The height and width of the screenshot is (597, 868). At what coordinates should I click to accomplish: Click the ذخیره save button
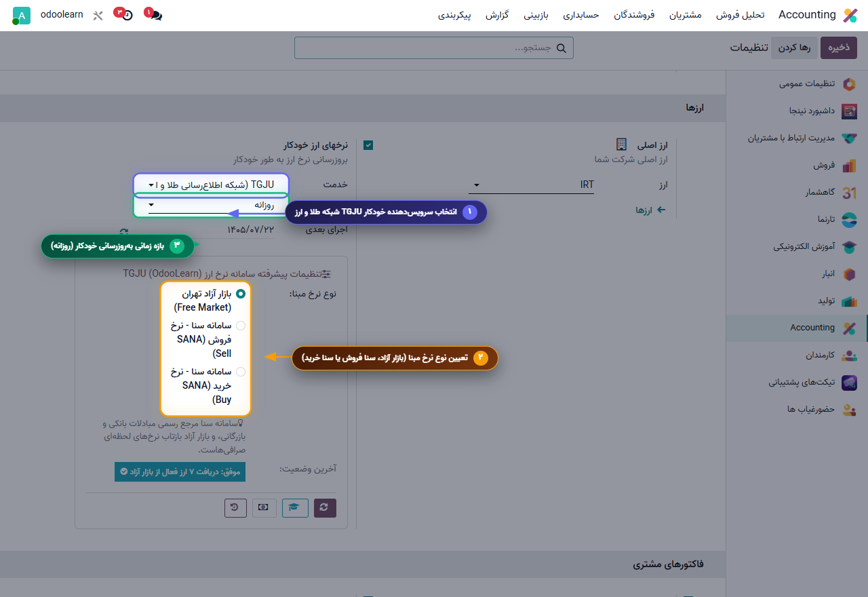pyautogui.click(x=839, y=47)
